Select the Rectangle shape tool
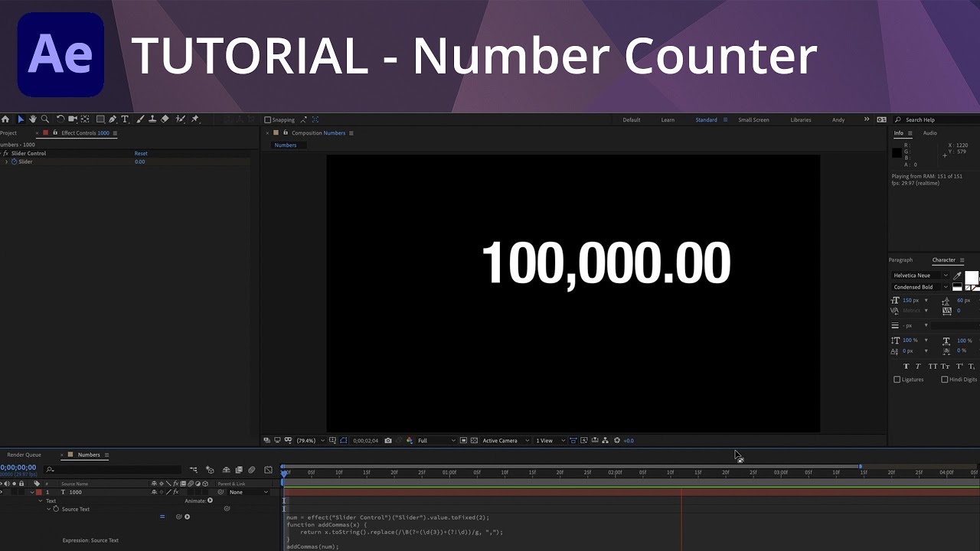 [x=100, y=119]
